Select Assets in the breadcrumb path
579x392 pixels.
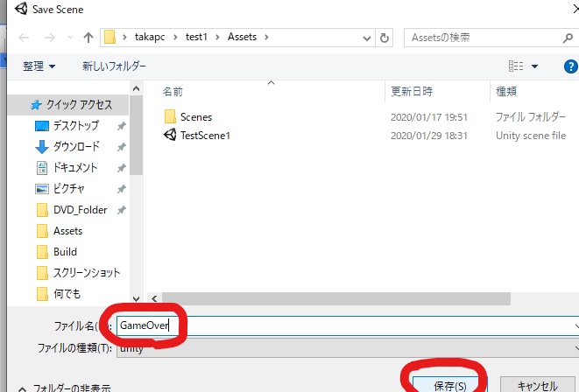[x=242, y=37]
